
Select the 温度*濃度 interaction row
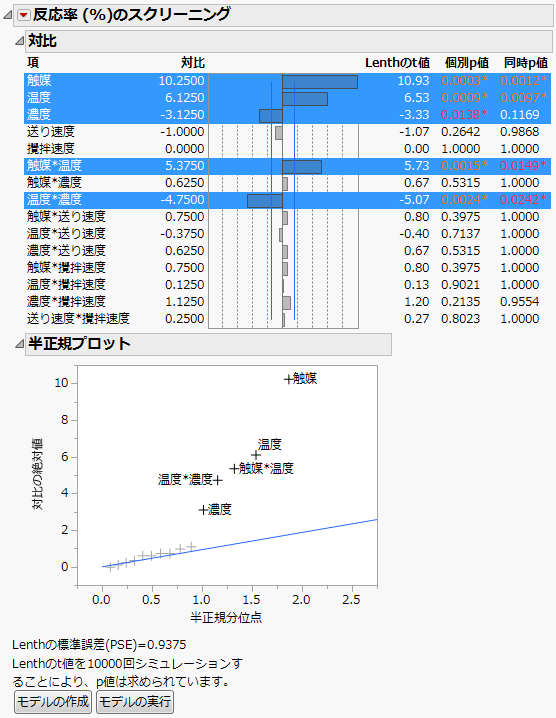coord(287,200)
